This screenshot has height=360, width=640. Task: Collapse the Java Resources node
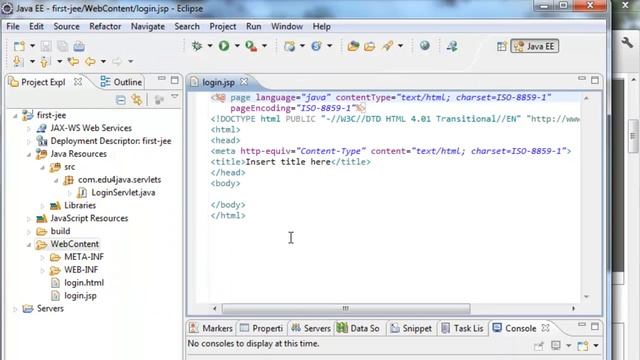[29, 155]
